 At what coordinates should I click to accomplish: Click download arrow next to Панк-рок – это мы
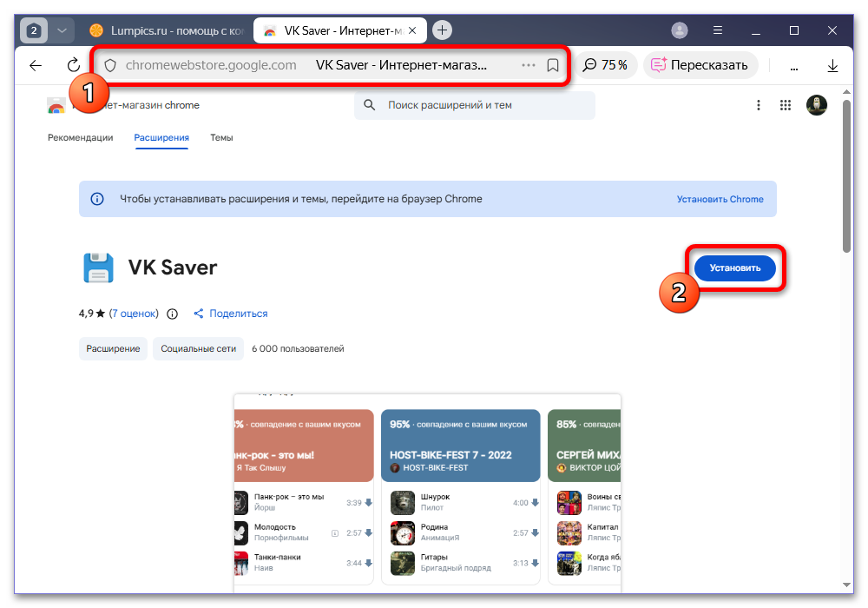(369, 503)
